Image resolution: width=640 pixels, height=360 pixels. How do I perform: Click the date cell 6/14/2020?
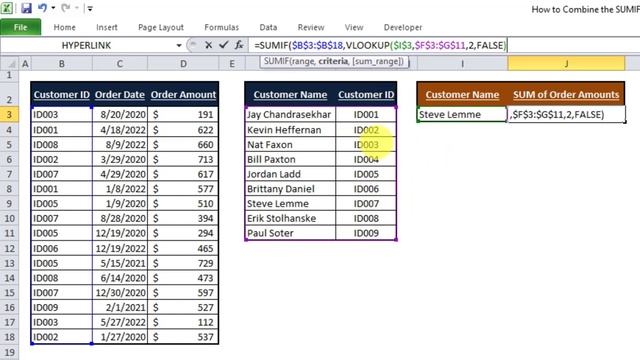point(120,278)
